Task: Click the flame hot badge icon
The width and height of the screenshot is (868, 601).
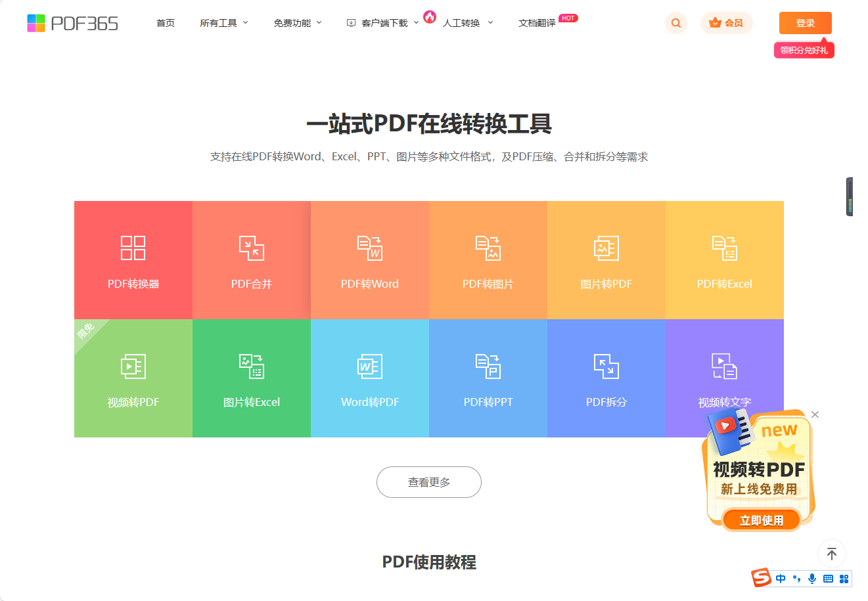Action: click(430, 16)
